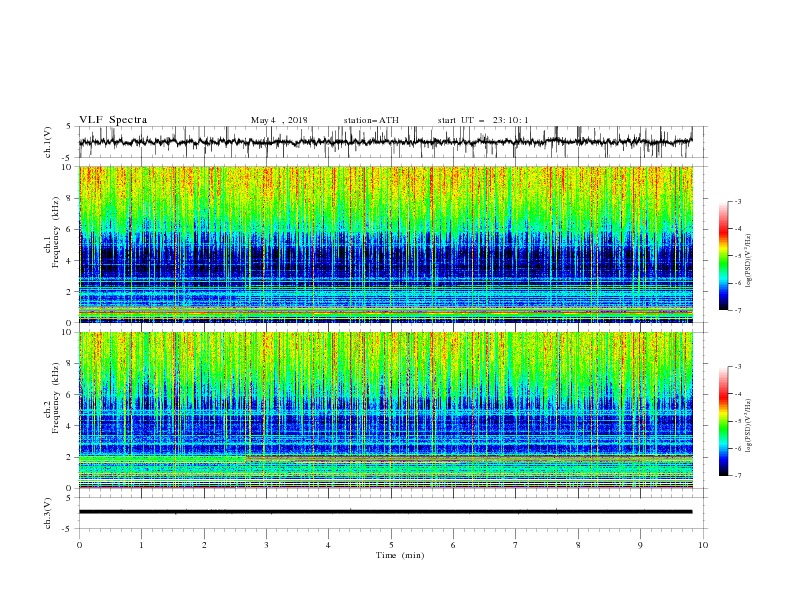Click the ch.2 "Frequency (kHz)" axis label
The image size is (792, 612).
56,397
